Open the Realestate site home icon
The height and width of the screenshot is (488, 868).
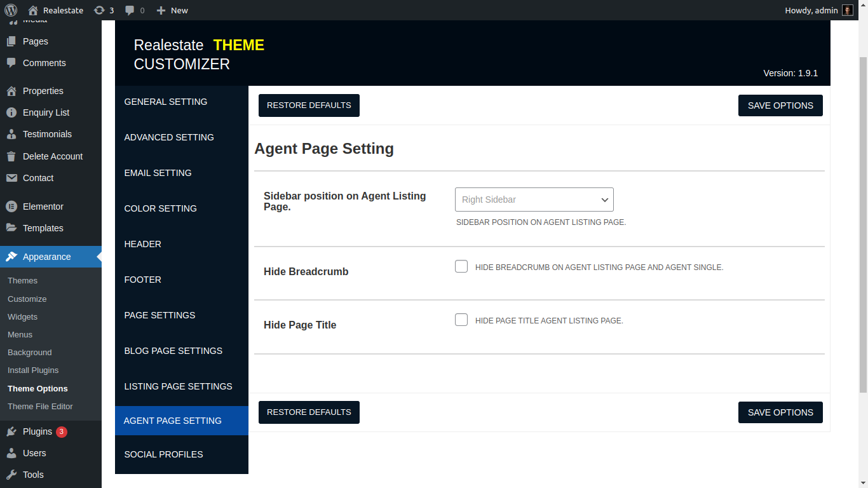(x=34, y=10)
